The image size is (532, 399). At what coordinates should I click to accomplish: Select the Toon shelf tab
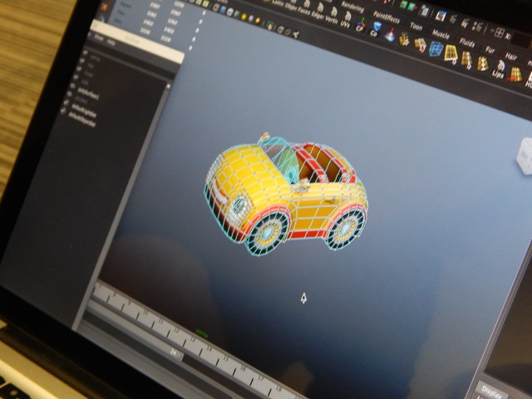tap(416, 26)
